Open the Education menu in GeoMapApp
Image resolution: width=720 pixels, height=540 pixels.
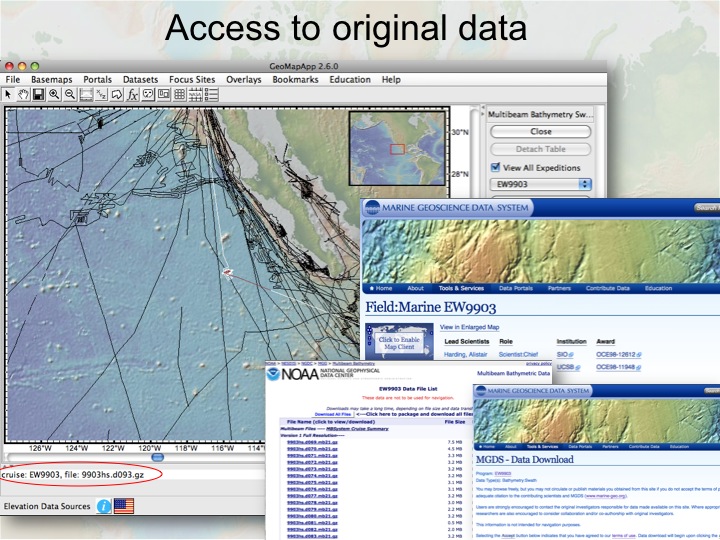coord(350,79)
